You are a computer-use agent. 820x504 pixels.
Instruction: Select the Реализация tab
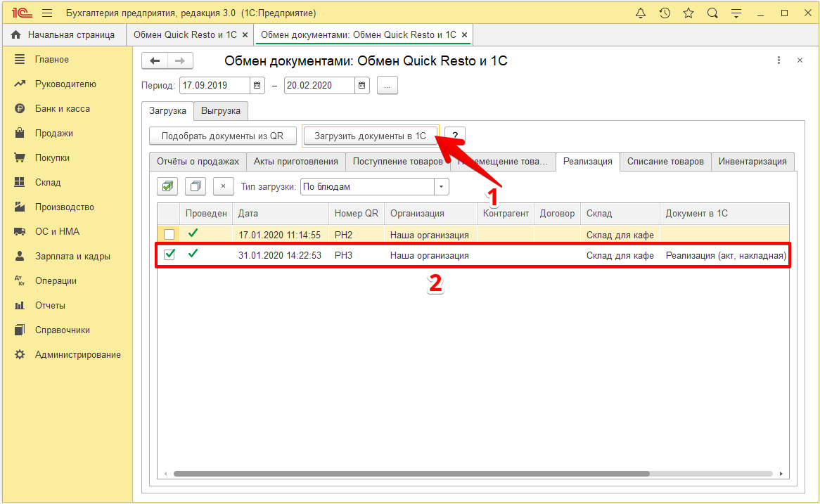coord(588,162)
